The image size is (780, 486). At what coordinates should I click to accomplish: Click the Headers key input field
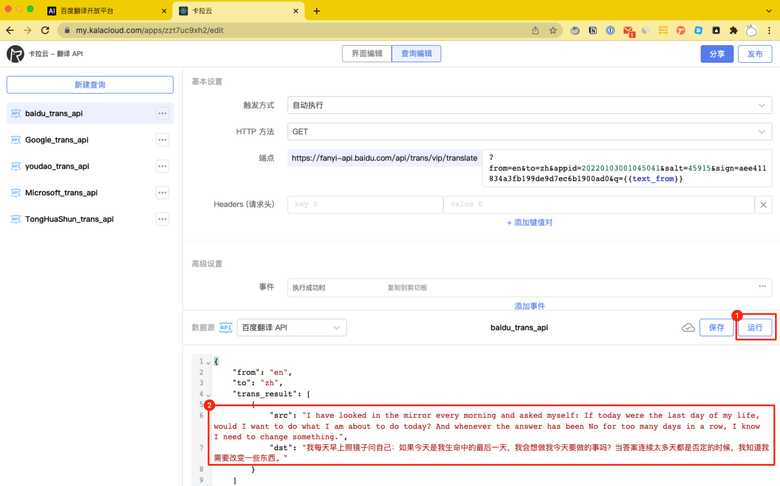coord(365,204)
